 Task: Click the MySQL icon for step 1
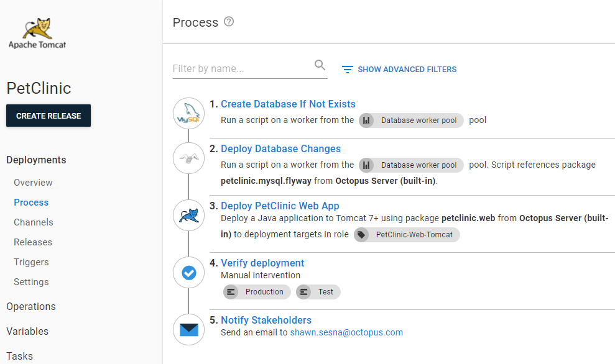(x=188, y=114)
